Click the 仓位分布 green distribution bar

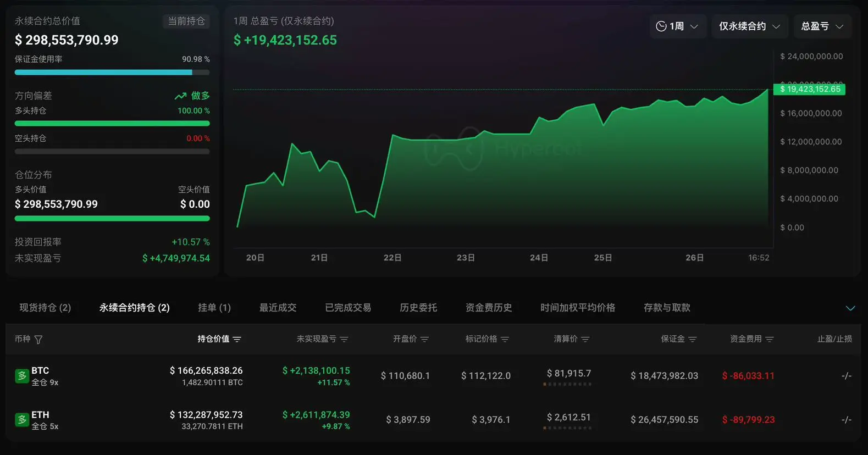[x=112, y=219]
